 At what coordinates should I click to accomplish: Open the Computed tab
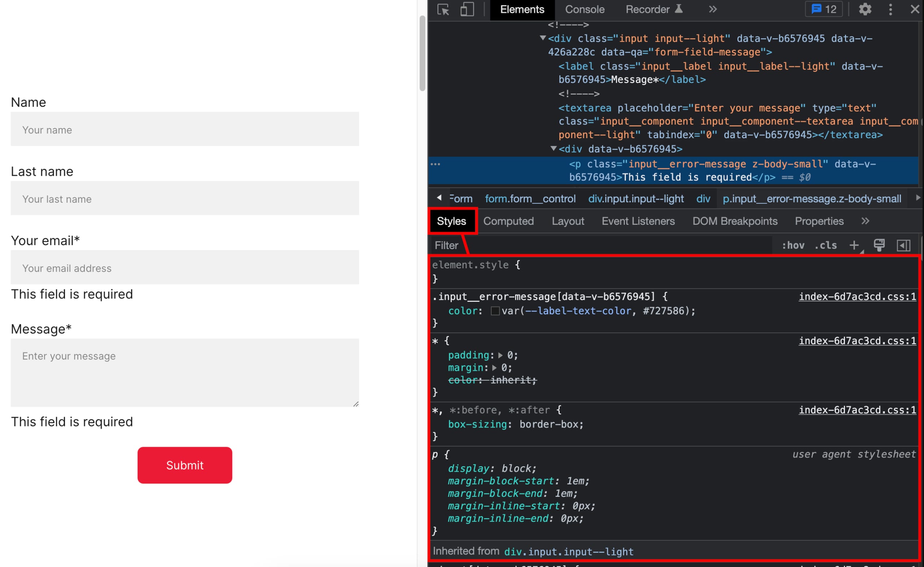click(x=508, y=221)
